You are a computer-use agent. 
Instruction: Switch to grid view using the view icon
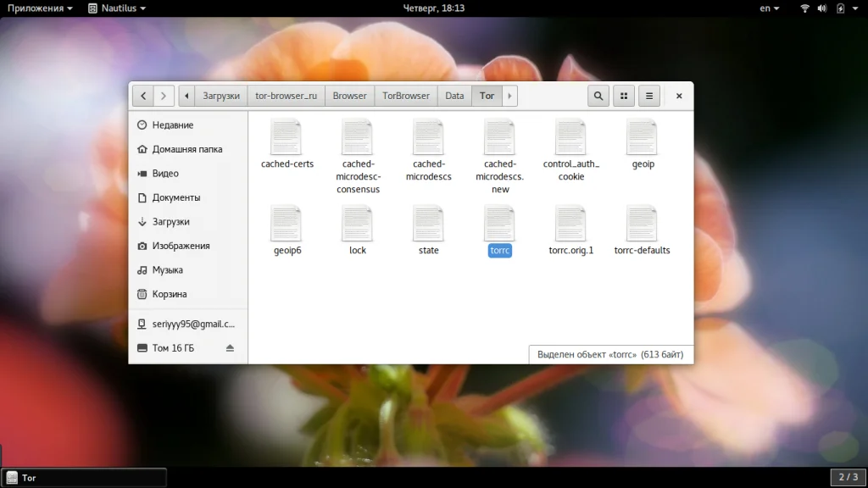pos(624,96)
